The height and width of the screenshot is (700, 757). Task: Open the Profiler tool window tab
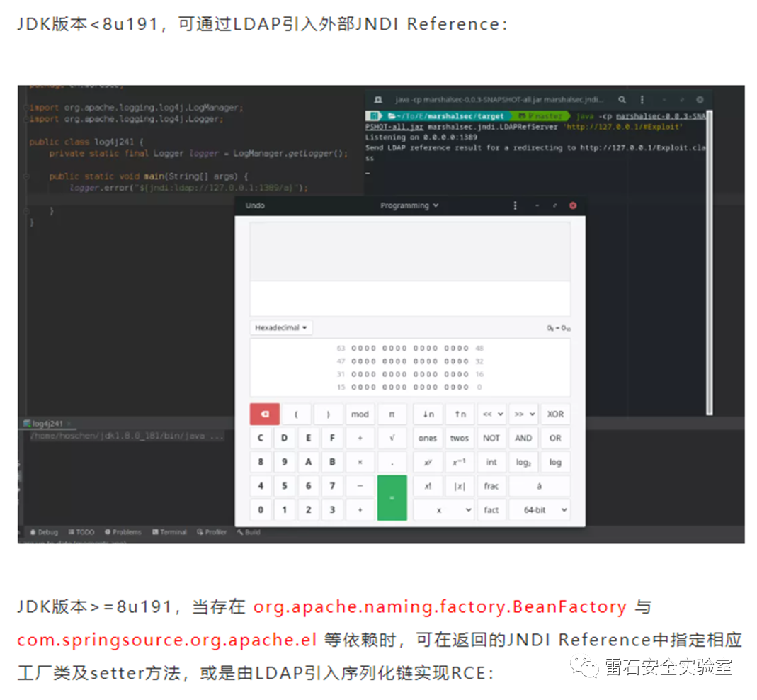(x=212, y=532)
